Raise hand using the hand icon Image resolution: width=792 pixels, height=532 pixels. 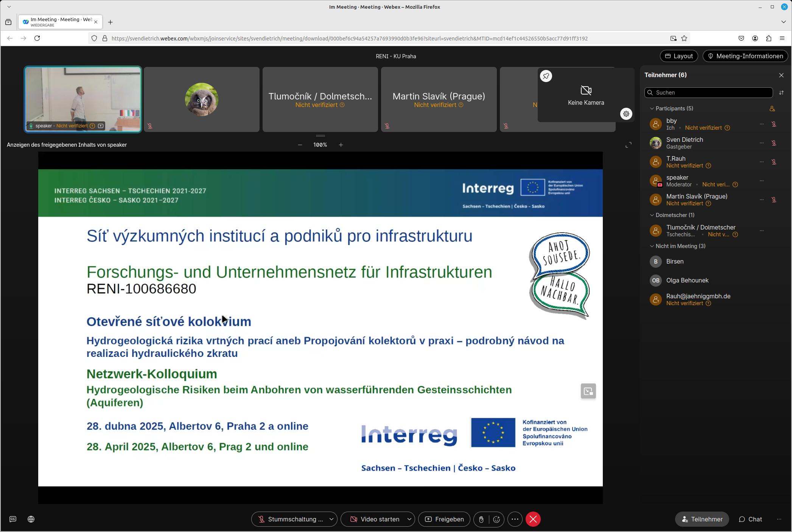(x=481, y=519)
